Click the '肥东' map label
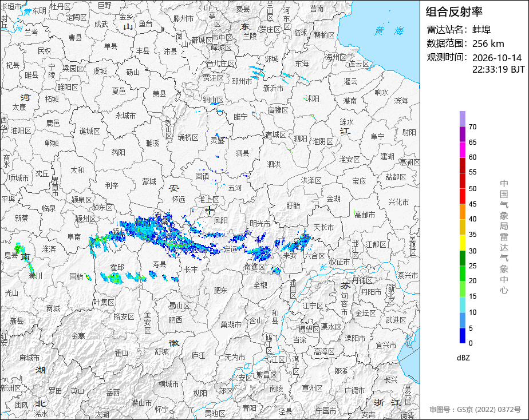The height and width of the screenshot is (420, 529). (220, 290)
